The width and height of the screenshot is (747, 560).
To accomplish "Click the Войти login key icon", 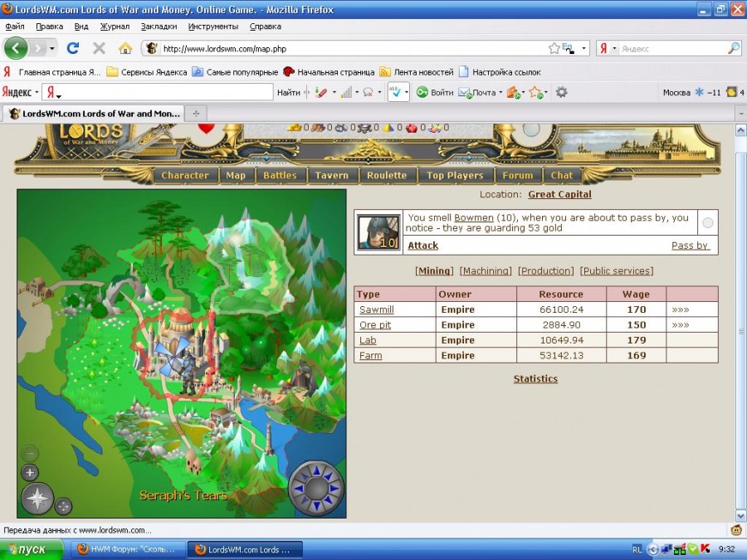I will 422,92.
